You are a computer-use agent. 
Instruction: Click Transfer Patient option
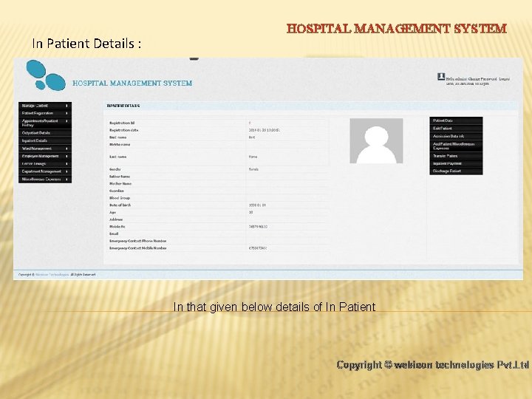456,156
